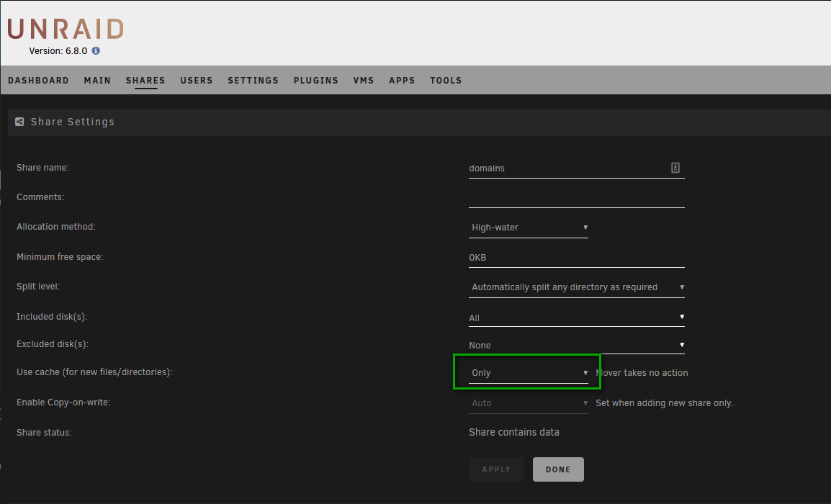Screen dimensions: 831x504
Task: Click the Minimum free space field
Action: (x=577, y=258)
